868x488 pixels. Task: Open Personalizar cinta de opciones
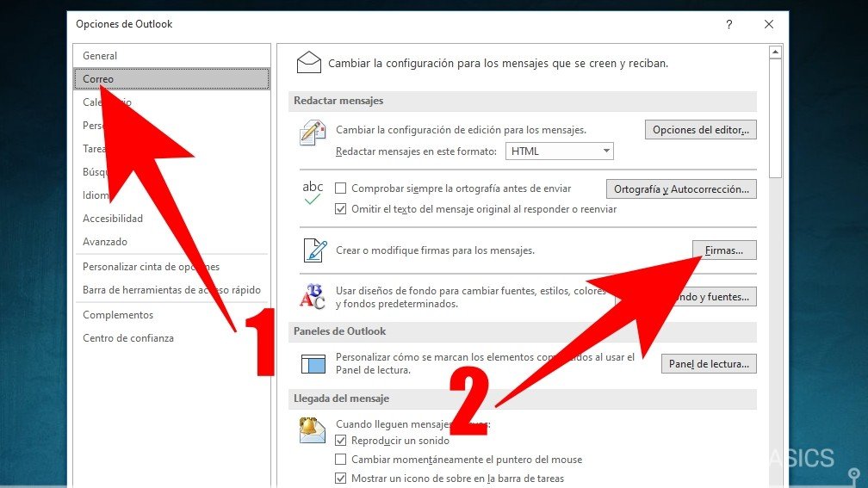171,267
